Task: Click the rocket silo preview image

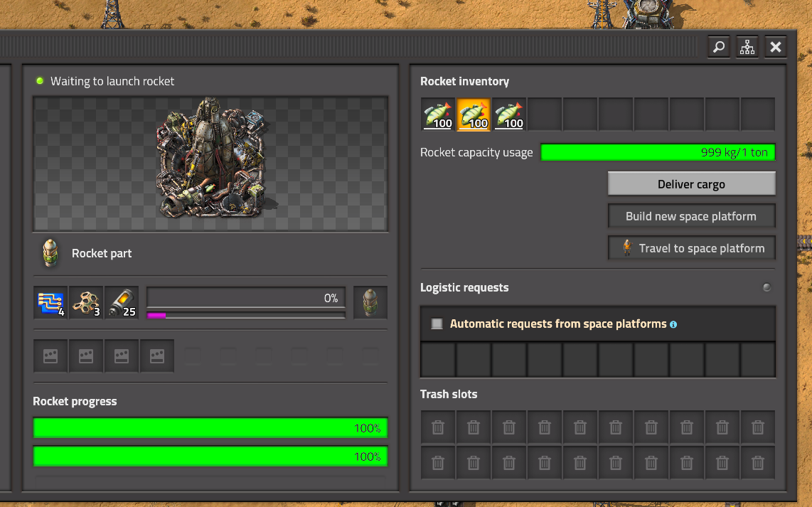Action: pyautogui.click(x=210, y=164)
